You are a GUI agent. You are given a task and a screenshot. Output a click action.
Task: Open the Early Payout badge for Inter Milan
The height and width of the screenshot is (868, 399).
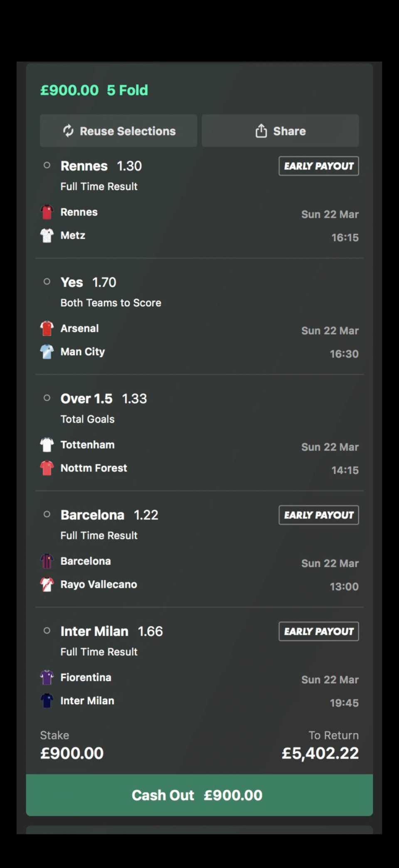point(319,631)
